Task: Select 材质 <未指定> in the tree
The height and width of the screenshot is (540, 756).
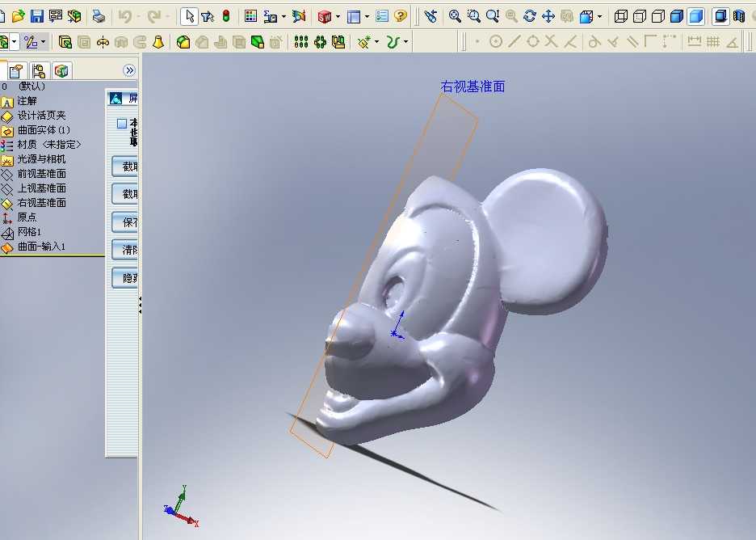Action: click(49, 144)
